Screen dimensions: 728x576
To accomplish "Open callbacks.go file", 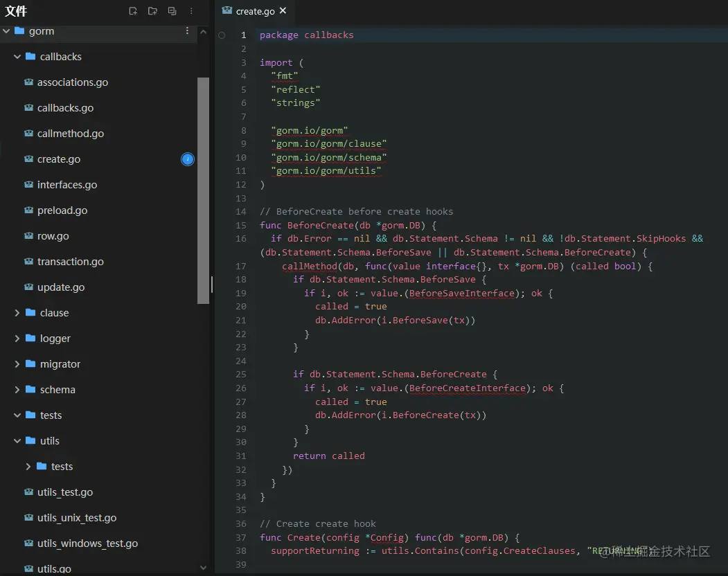I will [x=66, y=108].
